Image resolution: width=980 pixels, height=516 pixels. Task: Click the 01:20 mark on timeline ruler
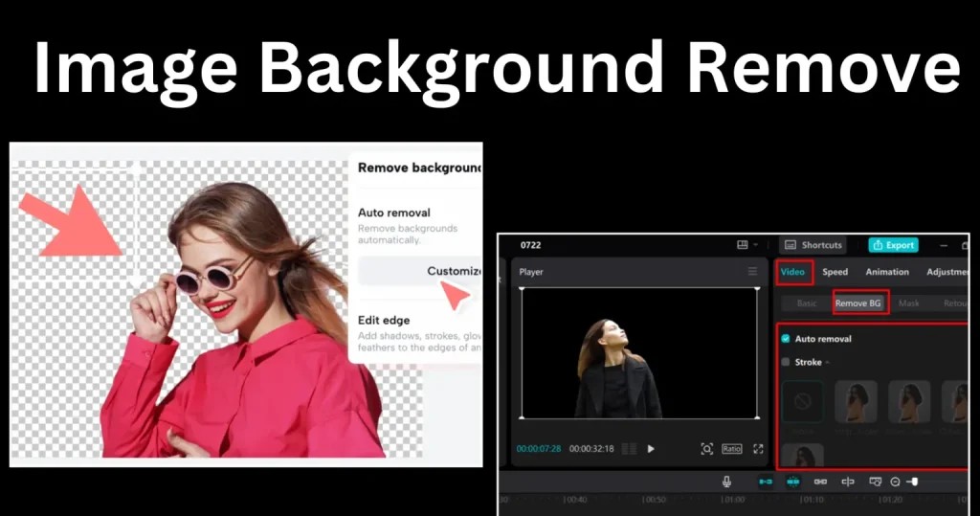tap(891, 500)
